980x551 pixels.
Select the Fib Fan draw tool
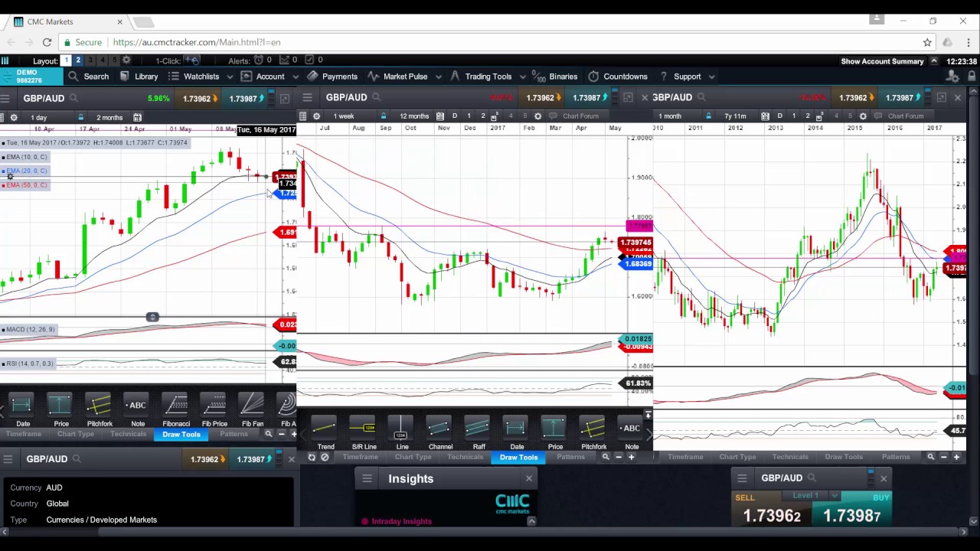(252, 410)
